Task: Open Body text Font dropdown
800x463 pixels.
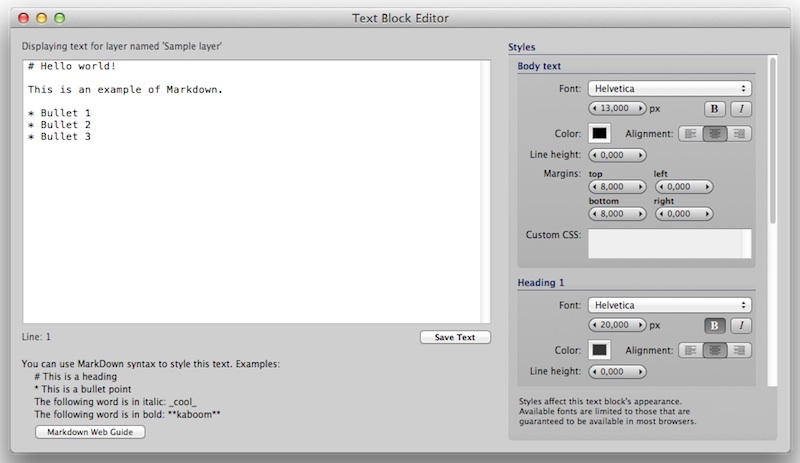Action: point(669,88)
